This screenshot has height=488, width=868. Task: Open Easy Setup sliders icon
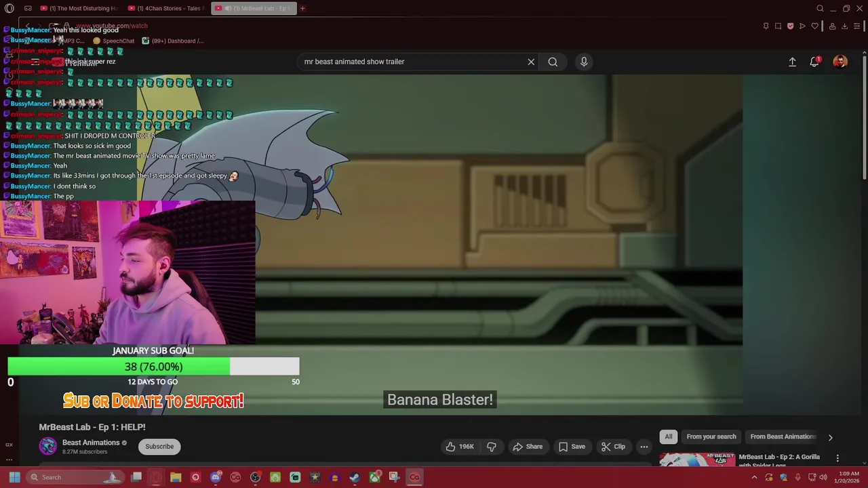[x=857, y=26]
